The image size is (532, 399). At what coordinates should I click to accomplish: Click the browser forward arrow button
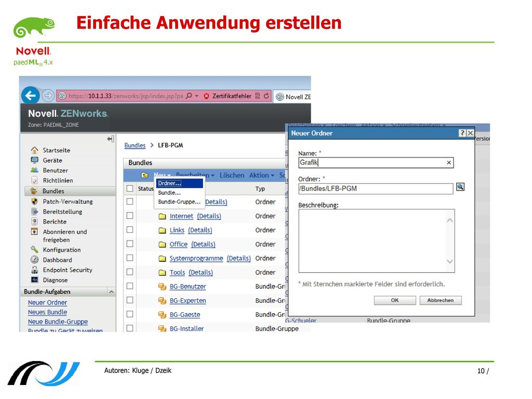[x=48, y=96]
